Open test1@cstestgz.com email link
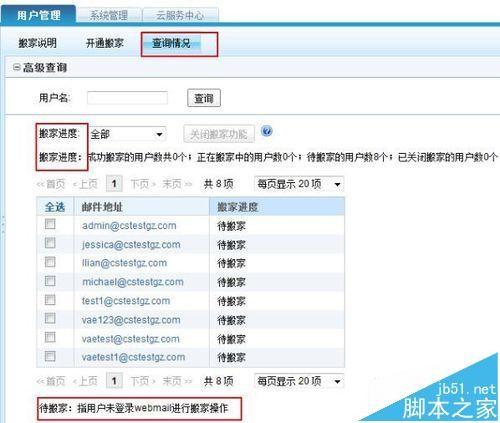 (x=126, y=301)
